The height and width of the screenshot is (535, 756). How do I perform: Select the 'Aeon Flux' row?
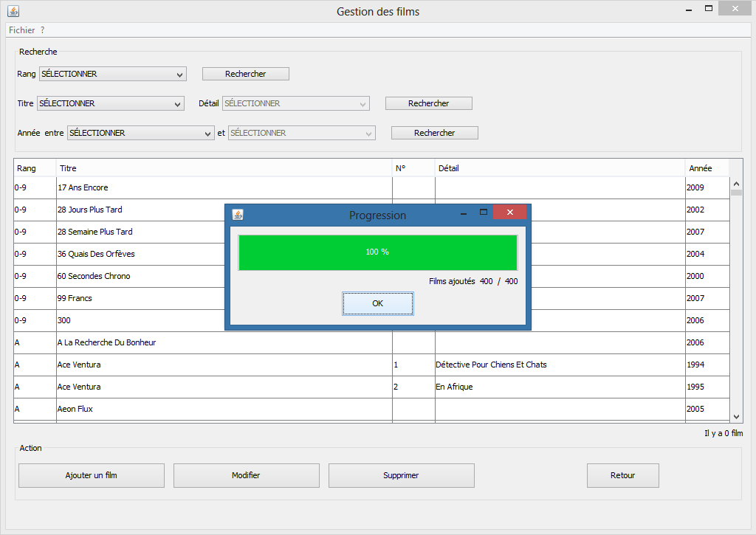371,410
